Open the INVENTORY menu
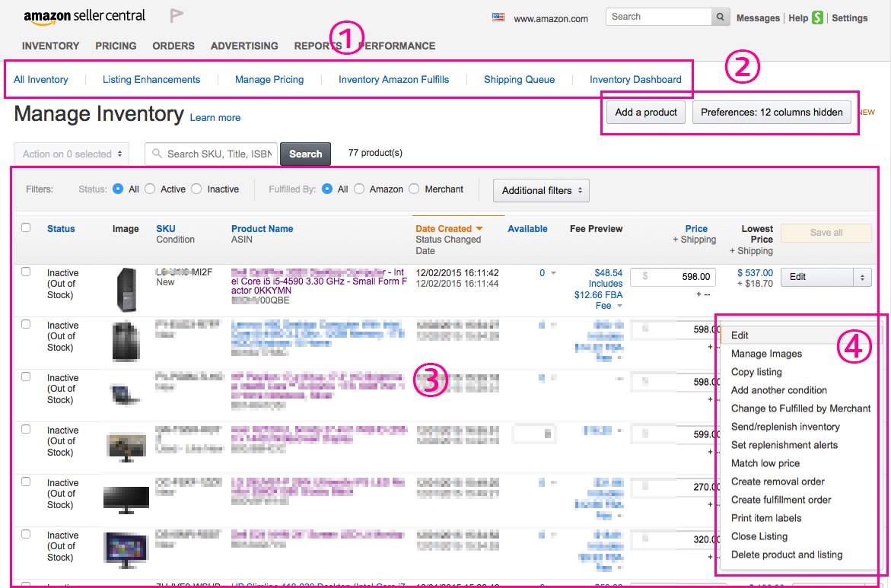The width and height of the screenshot is (891, 588). point(50,46)
